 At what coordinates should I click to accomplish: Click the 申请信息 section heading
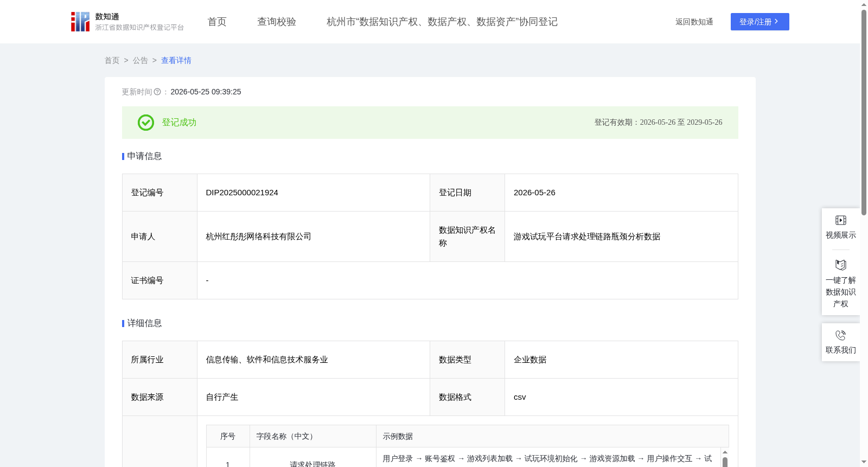pyautogui.click(x=144, y=156)
